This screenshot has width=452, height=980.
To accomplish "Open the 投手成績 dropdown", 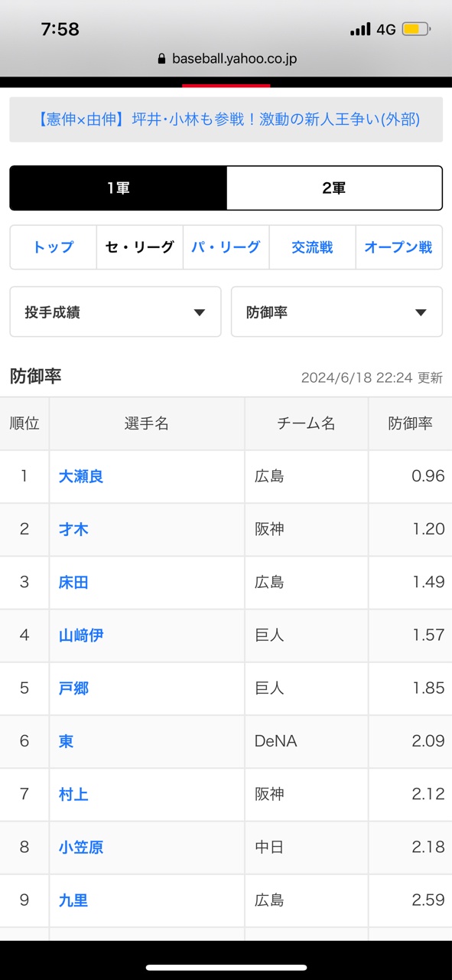I will tap(115, 312).
